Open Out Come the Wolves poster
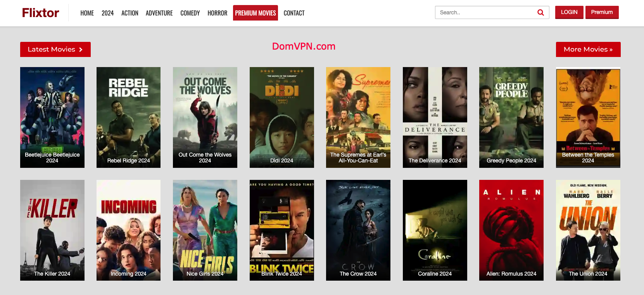This screenshot has width=644, height=295. 205,117
